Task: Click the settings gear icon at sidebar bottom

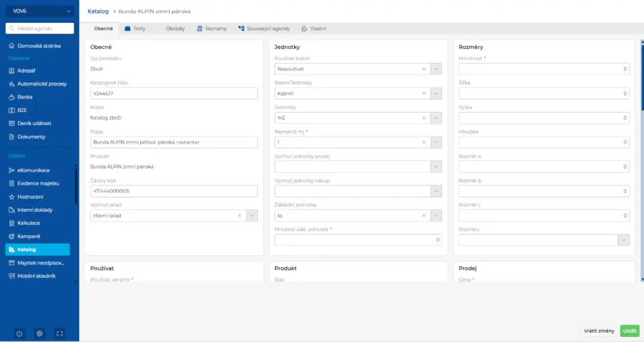Action: pyautogui.click(x=40, y=333)
